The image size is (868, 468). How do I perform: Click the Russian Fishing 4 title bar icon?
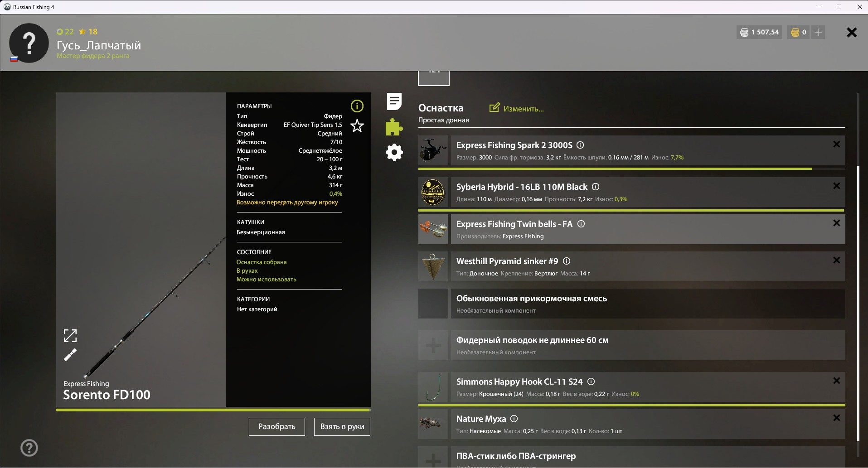(x=7, y=7)
